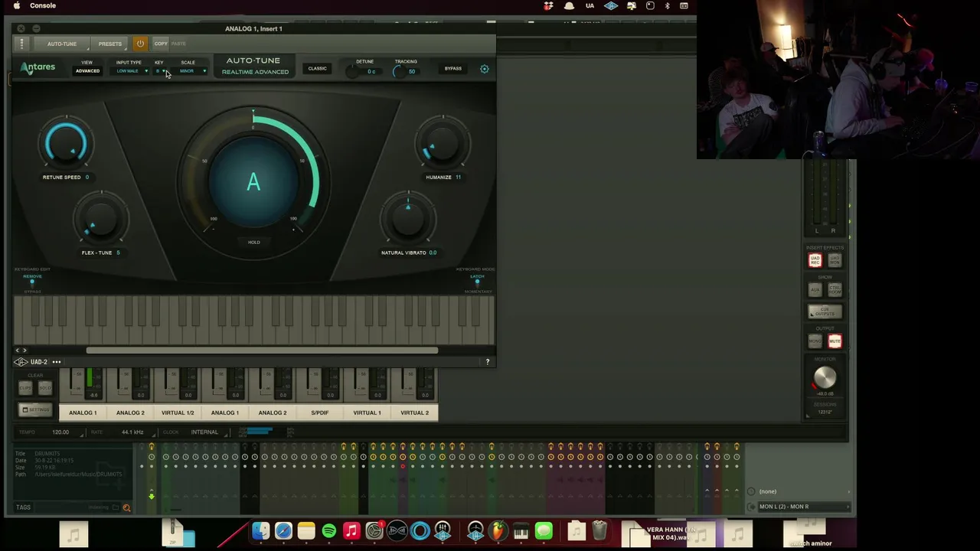Toggle CLASSIC mode
Viewport: 980px width, 551px height.
[x=317, y=69]
